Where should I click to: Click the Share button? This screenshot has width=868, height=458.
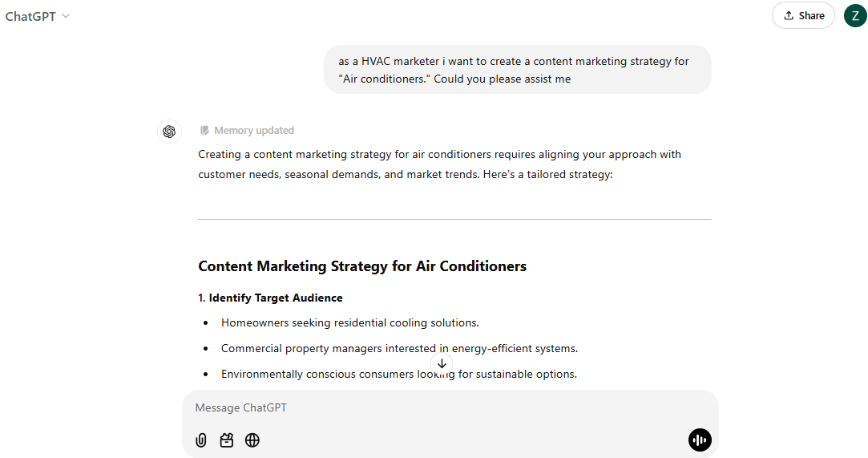point(803,15)
